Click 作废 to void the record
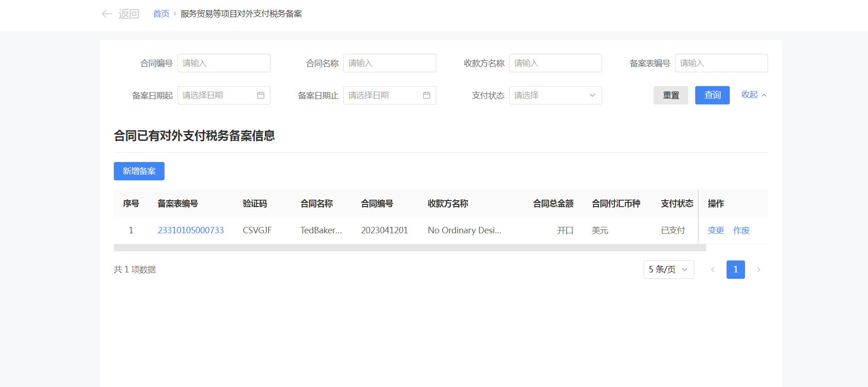 (741, 230)
